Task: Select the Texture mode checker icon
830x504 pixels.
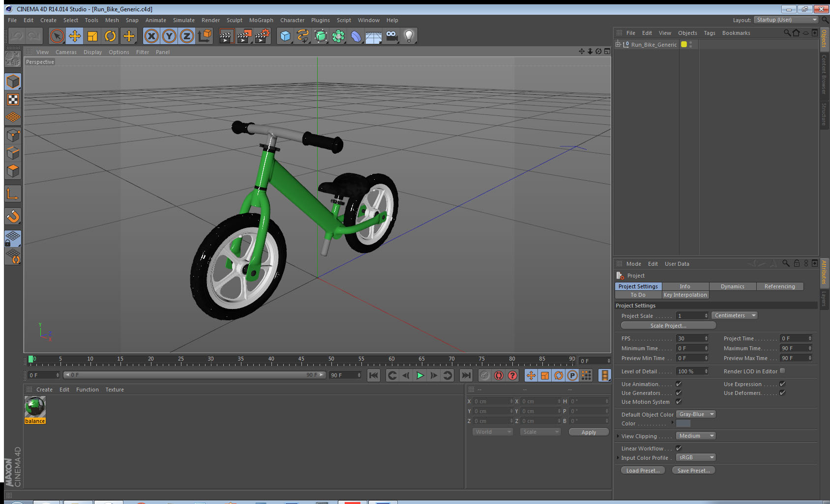Action: pyautogui.click(x=13, y=100)
